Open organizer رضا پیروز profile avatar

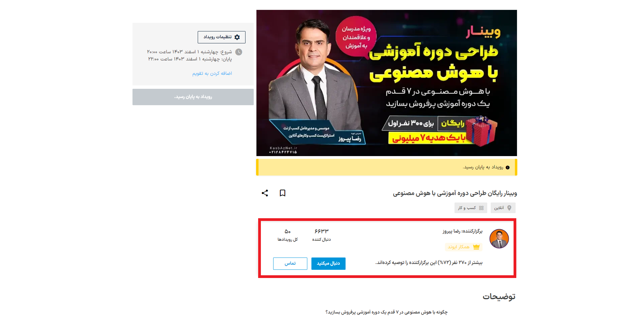[x=499, y=239]
